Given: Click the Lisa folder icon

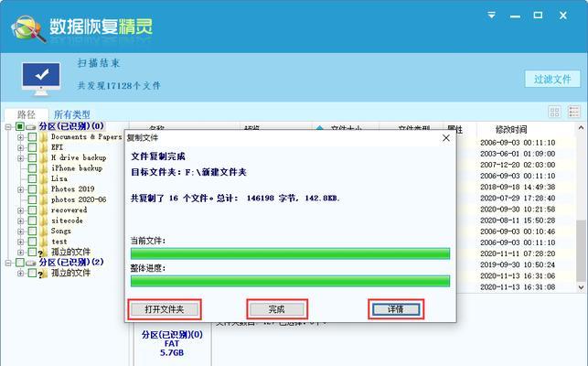Looking at the screenshot, I should (44, 178).
